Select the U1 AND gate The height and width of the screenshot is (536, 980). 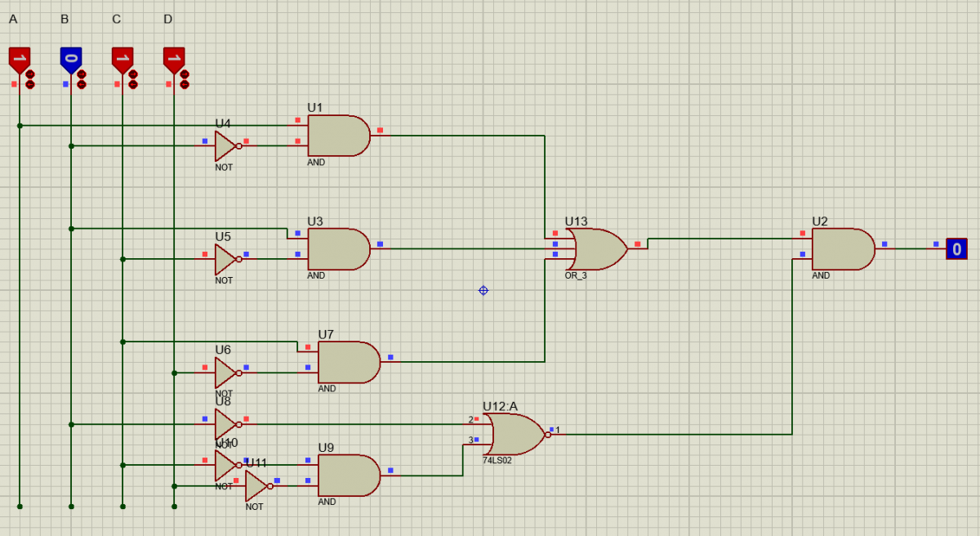click(337, 136)
